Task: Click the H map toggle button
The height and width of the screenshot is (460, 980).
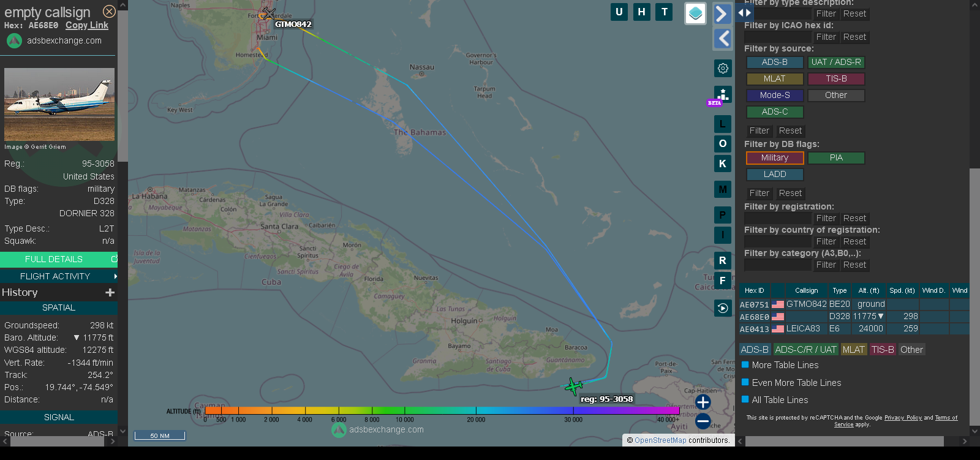Action: [642, 12]
